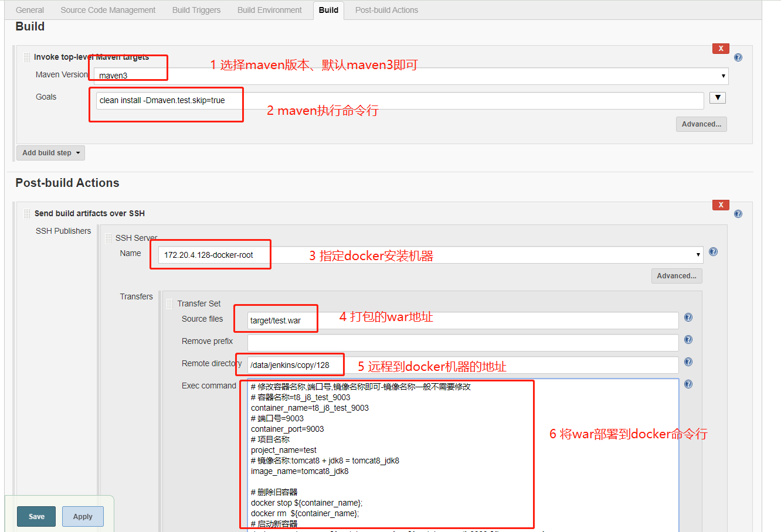Expand the Goals field with arrow button
This screenshot has width=781, height=532.
point(718,98)
